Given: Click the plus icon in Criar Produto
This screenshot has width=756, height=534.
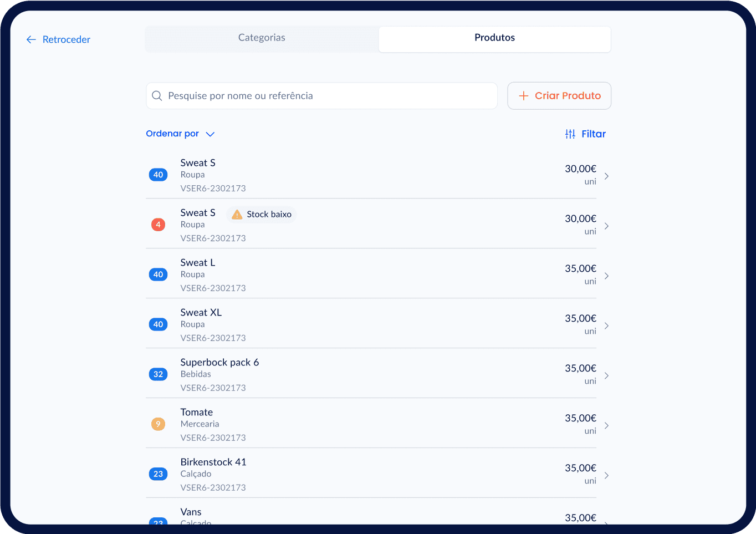Looking at the screenshot, I should [x=523, y=96].
